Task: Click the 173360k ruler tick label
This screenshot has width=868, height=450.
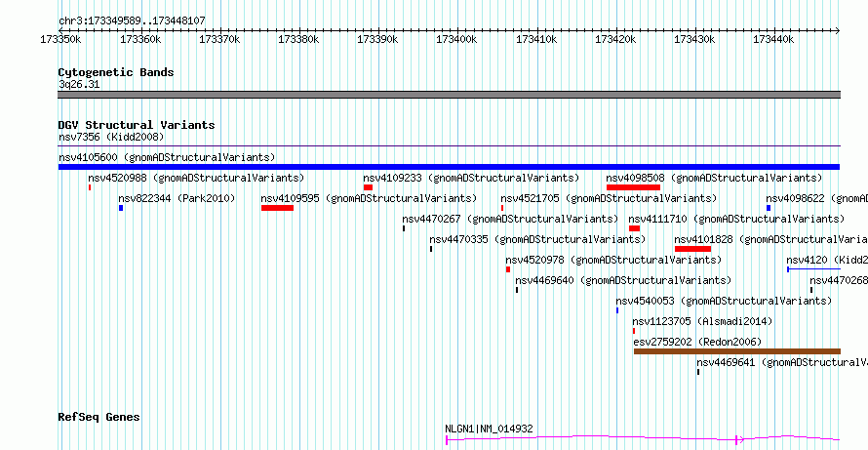Action: click(x=140, y=39)
